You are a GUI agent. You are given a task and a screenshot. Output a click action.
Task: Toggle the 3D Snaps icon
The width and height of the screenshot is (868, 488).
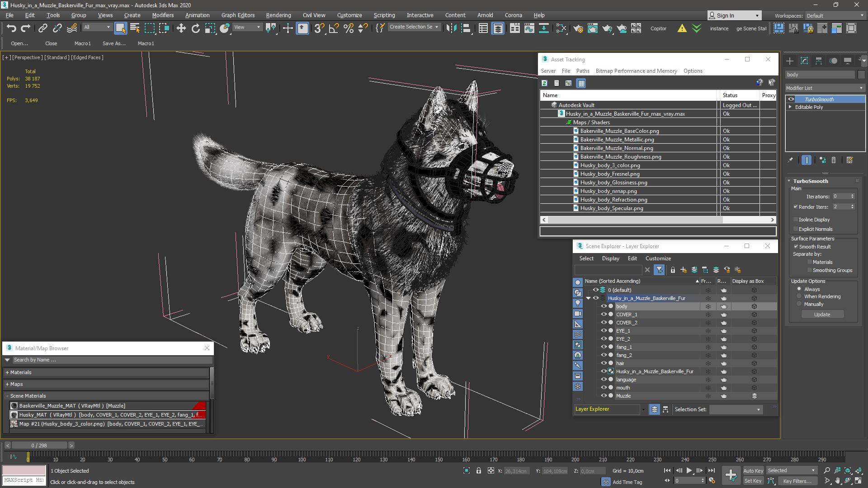click(x=319, y=28)
